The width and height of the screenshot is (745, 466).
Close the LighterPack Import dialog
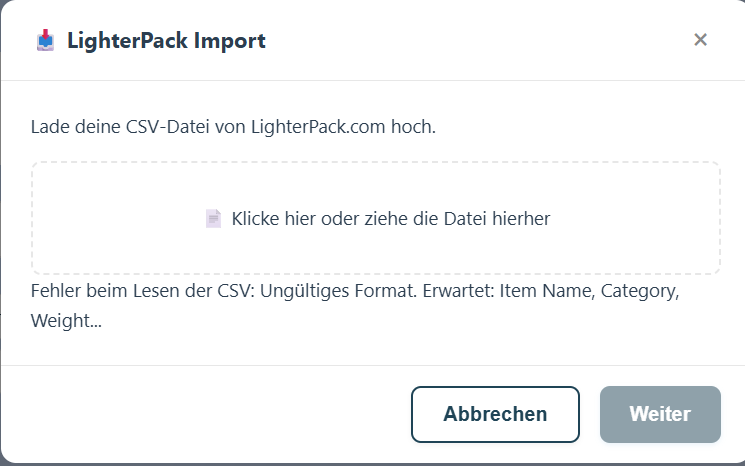(x=700, y=40)
